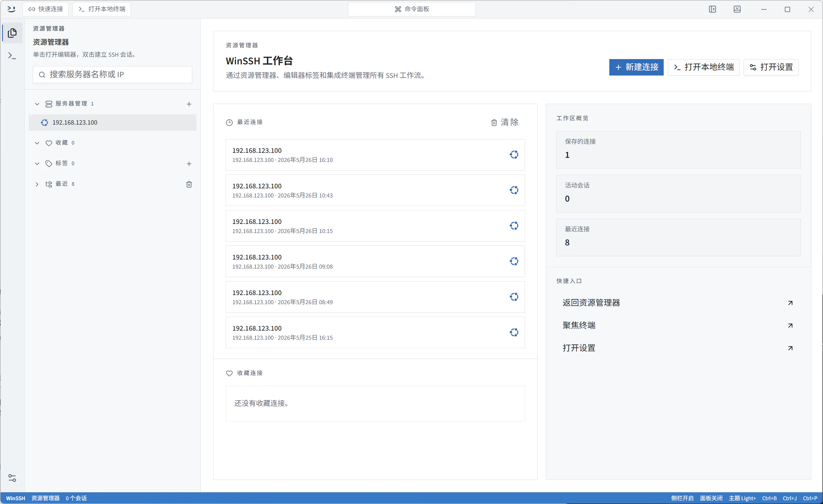
Task: Focus the 搜索服务器名称或 IP search field
Action: [x=112, y=74]
